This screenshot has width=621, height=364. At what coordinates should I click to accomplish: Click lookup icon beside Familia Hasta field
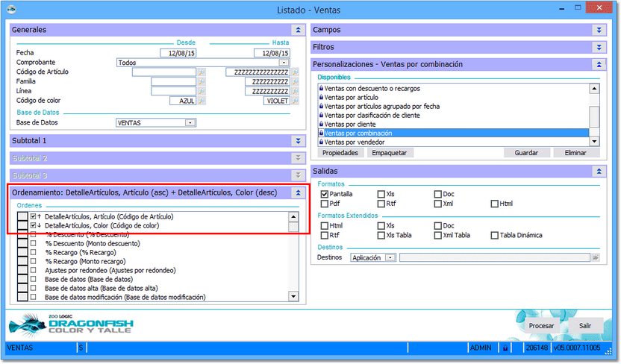(x=294, y=82)
